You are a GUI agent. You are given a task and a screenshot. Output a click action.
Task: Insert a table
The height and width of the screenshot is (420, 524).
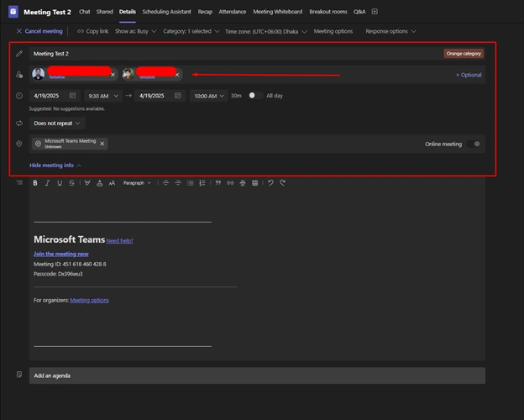(255, 183)
